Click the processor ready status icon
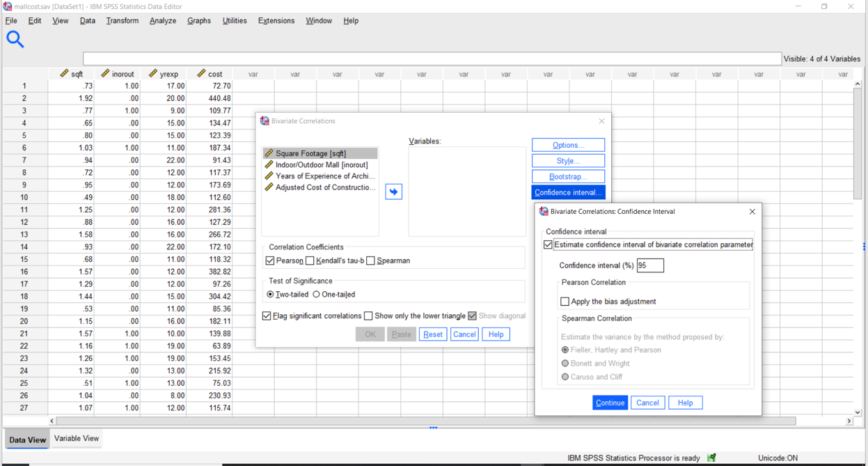 [711, 458]
